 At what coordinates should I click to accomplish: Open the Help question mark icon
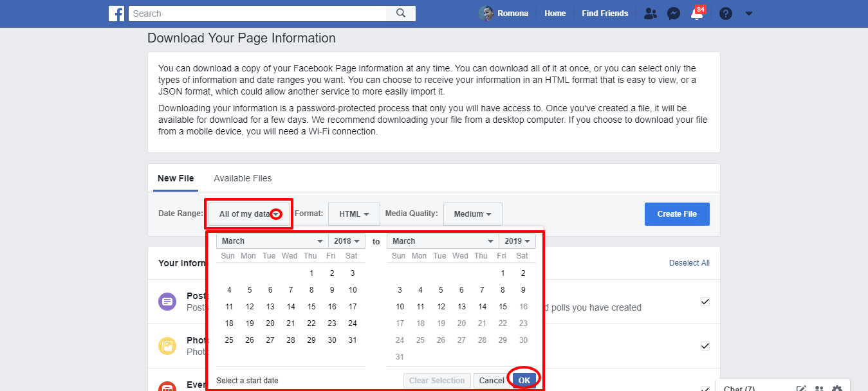(726, 14)
